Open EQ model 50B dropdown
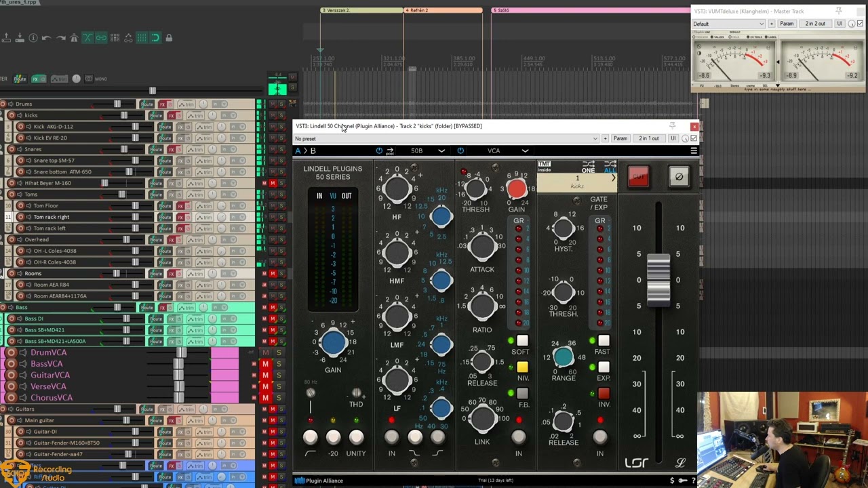The width and height of the screenshot is (868, 488). pos(428,150)
